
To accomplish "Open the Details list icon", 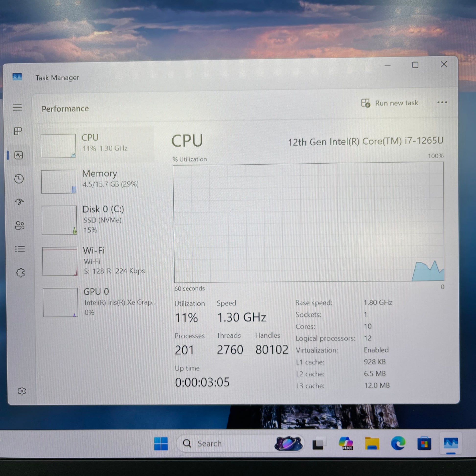I will coord(20,249).
